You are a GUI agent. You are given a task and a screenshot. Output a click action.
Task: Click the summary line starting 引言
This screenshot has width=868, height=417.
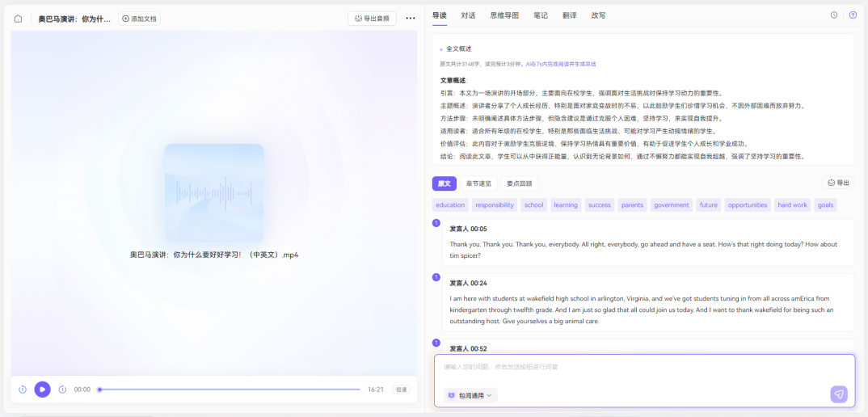point(581,93)
